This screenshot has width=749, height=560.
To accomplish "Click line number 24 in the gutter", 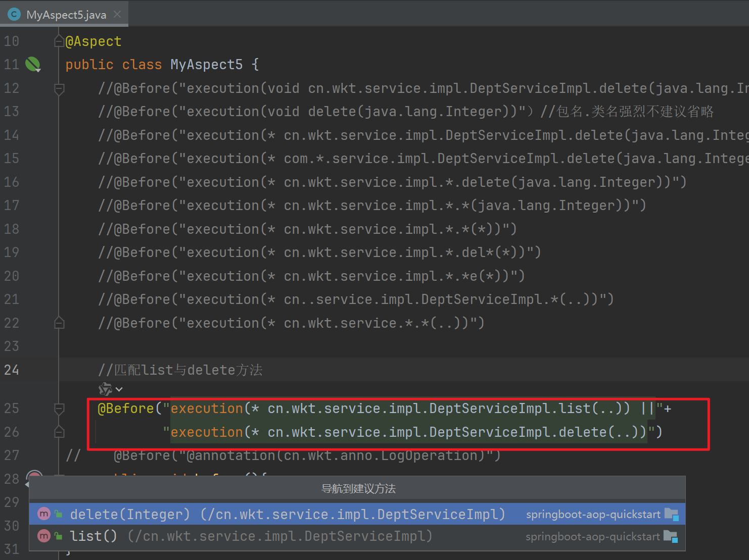I will (12, 370).
